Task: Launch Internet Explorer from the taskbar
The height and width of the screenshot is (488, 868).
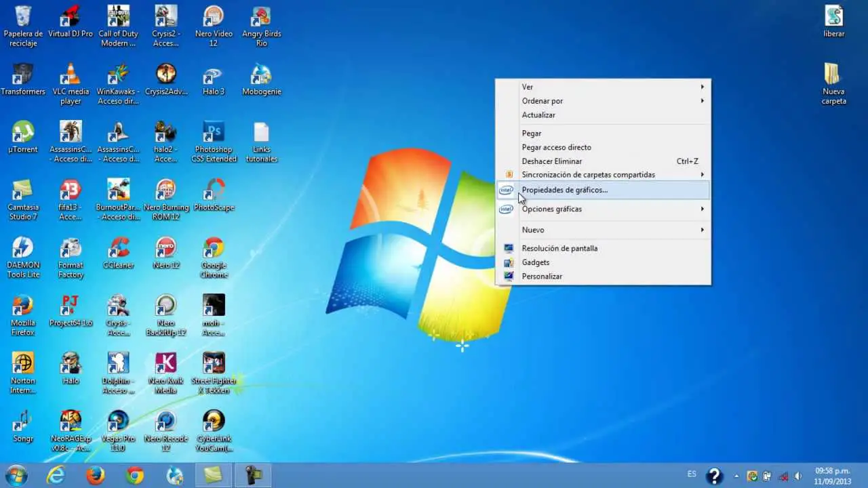Action: (x=56, y=476)
